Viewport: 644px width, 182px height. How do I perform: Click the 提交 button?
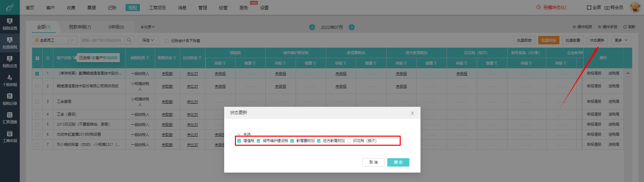(x=398, y=162)
